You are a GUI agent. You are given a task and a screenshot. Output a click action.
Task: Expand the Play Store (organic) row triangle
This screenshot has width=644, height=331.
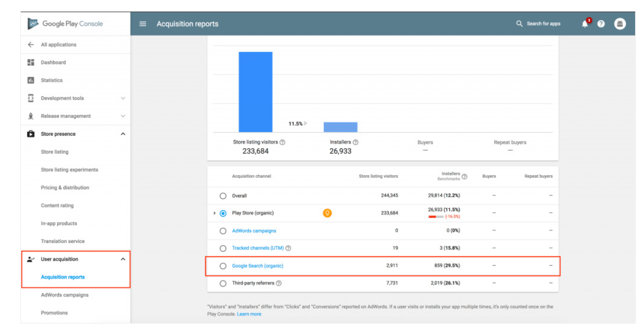click(x=215, y=213)
